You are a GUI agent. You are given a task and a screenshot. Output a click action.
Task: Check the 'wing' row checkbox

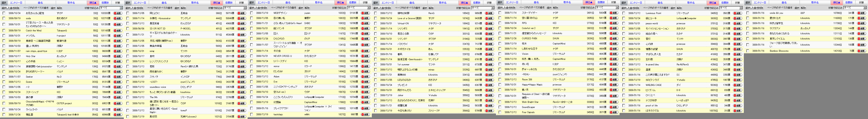[x=127, y=51]
